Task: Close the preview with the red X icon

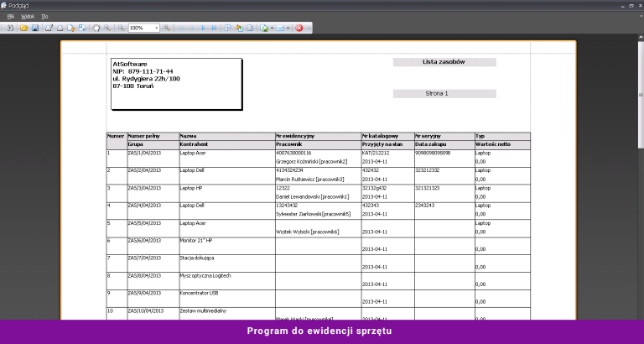Action: pyautogui.click(x=299, y=28)
